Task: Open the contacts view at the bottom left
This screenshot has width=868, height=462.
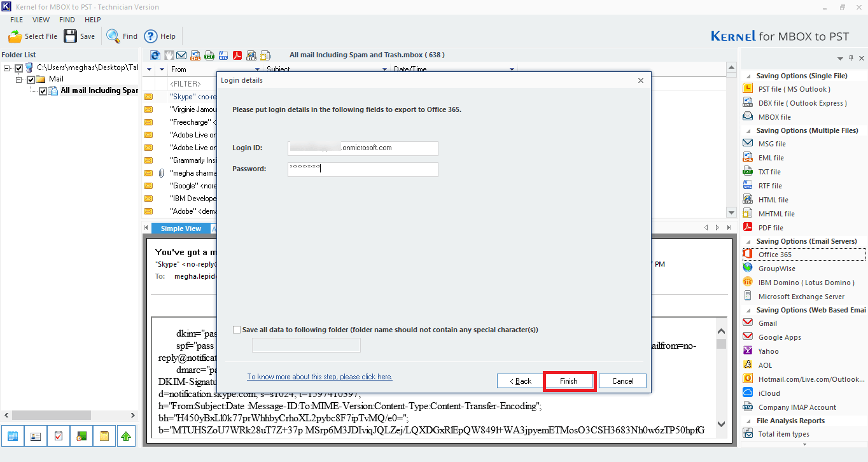Action: 36,437
